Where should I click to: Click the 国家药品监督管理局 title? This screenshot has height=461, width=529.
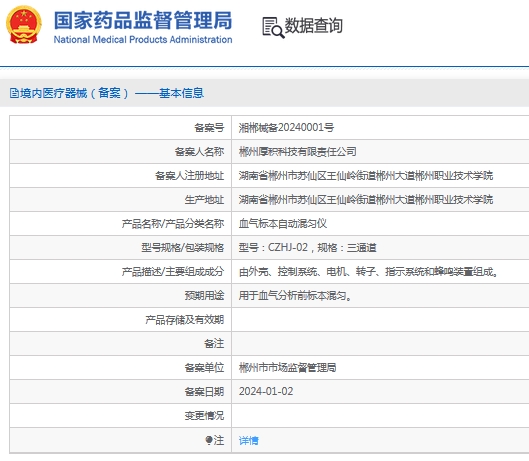(143, 20)
